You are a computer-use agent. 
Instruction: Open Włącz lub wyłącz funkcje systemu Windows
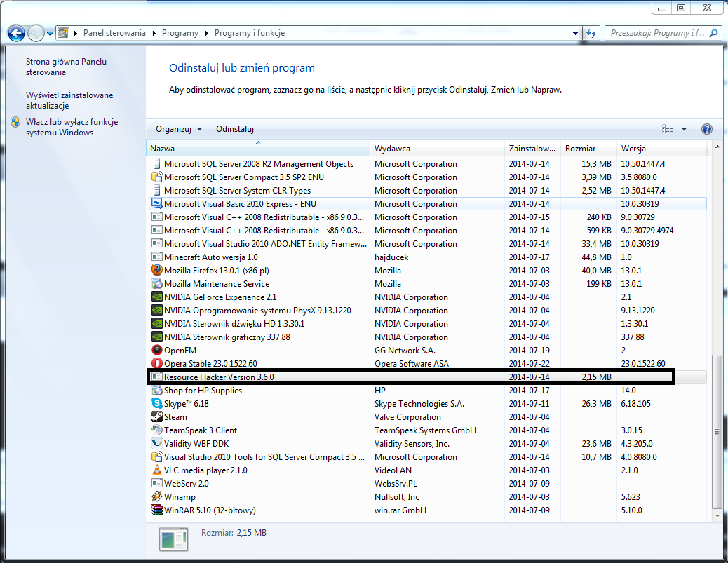pyautogui.click(x=72, y=127)
